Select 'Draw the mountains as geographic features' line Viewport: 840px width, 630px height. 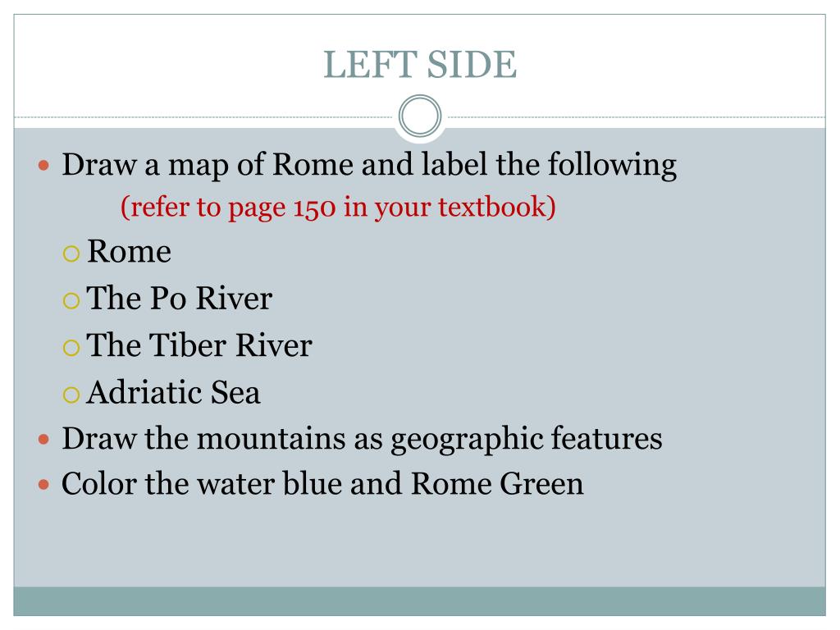(362, 440)
